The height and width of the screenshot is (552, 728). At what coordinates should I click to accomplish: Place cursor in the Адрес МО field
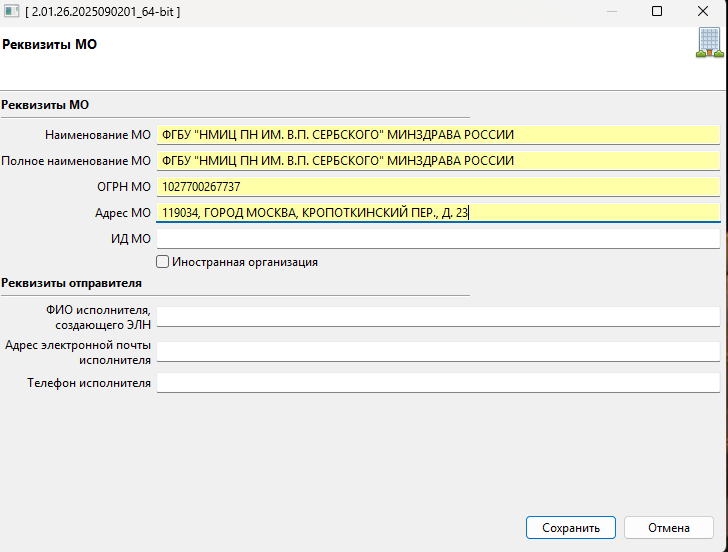point(438,213)
